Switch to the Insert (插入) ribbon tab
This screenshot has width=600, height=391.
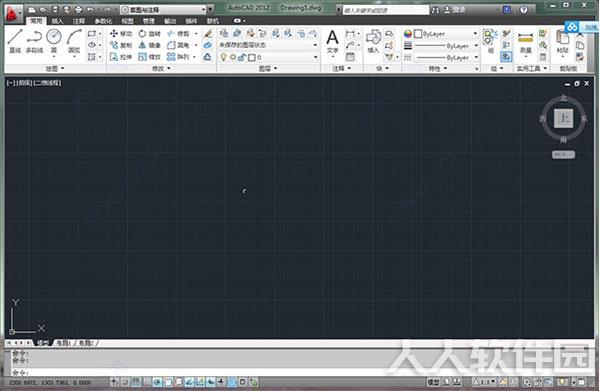(x=57, y=21)
